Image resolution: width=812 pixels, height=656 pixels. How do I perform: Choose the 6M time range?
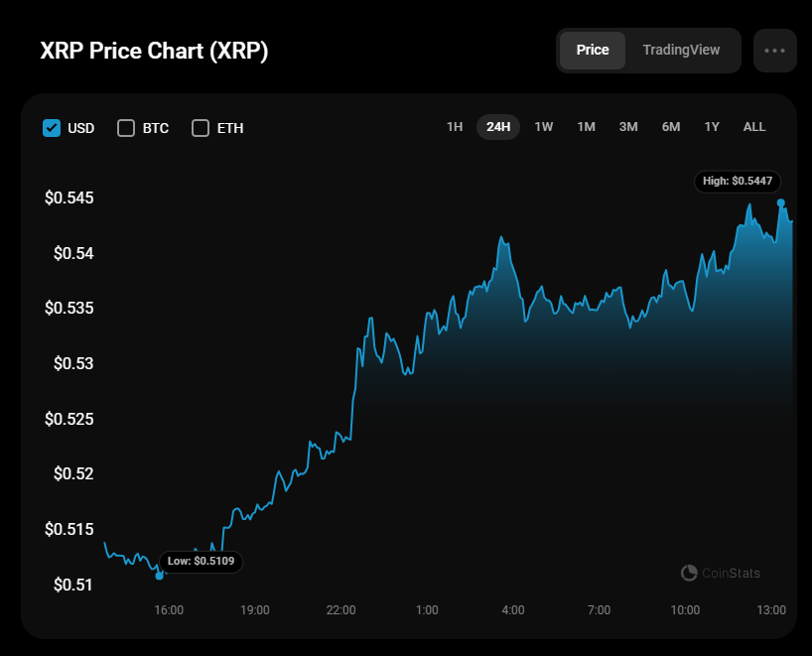(671, 127)
